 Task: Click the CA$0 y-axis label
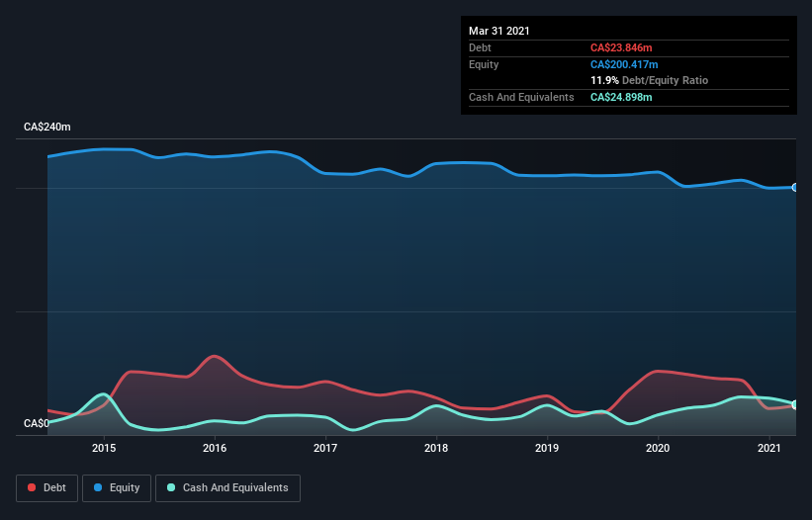(37, 423)
